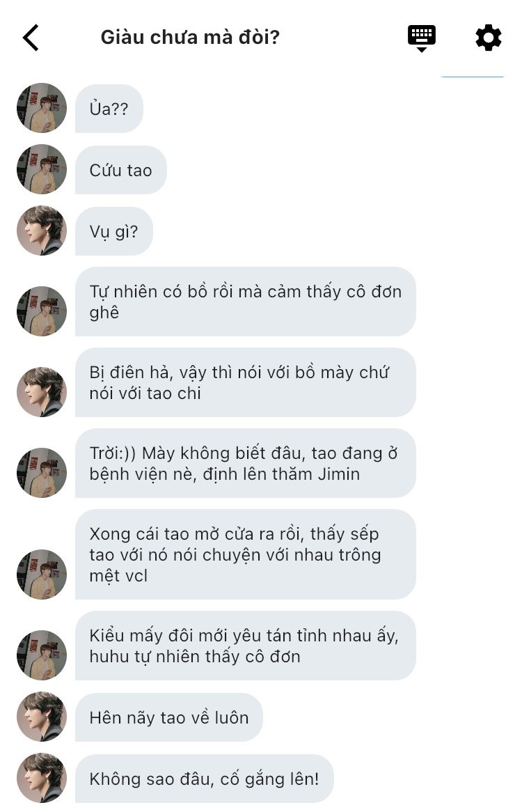522x812 pixels.
Task: Select the "Ủa??" message bubble
Action: tap(109, 108)
